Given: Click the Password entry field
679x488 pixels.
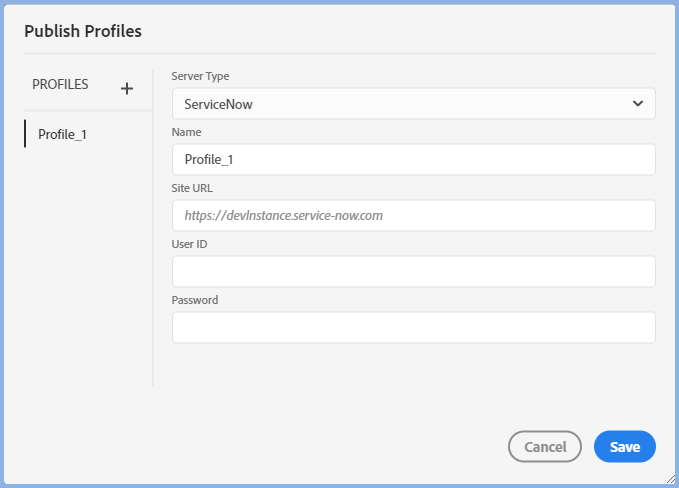Looking at the screenshot, I should tap(413, 327).
